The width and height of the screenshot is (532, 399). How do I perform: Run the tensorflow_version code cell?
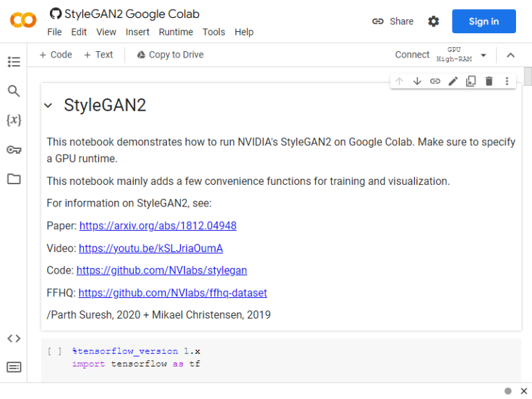[55, 351]
